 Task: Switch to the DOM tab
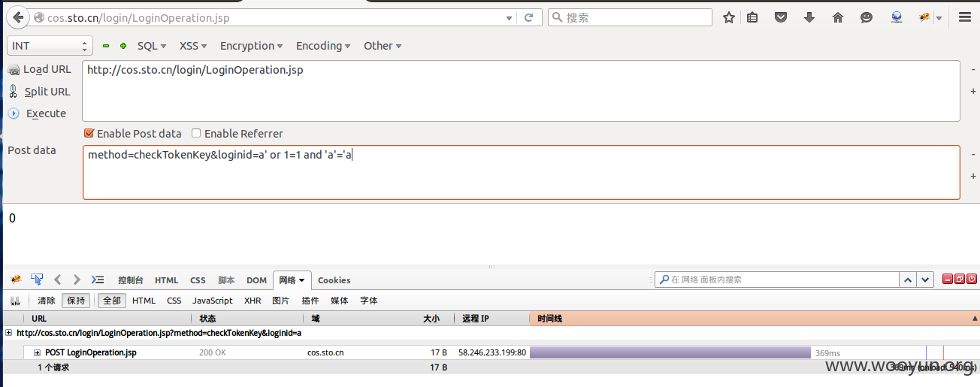256,280
